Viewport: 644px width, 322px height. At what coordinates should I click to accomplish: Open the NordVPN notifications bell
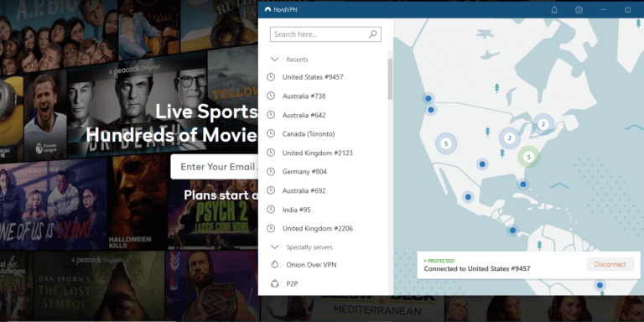coord(554,10)
